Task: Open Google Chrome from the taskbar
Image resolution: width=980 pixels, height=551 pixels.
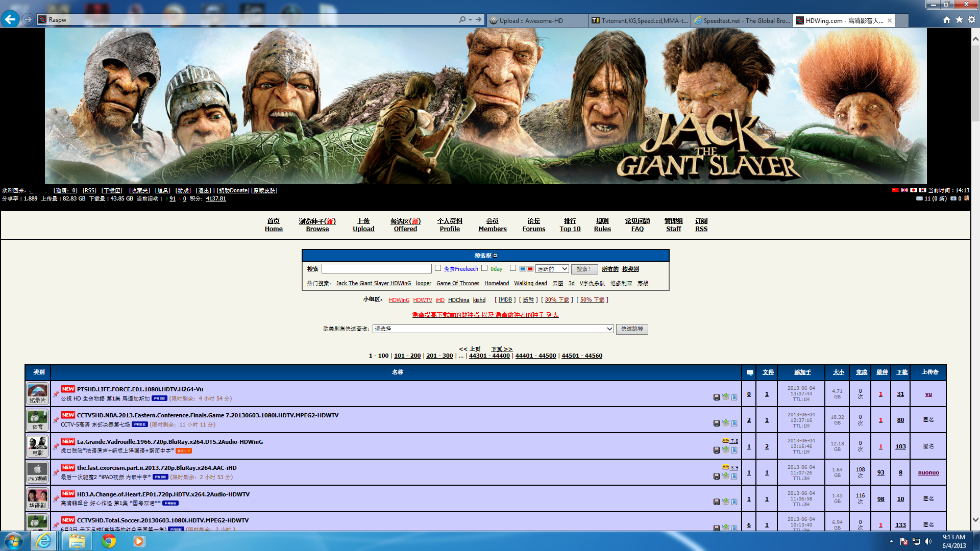Action: point(108,541)
